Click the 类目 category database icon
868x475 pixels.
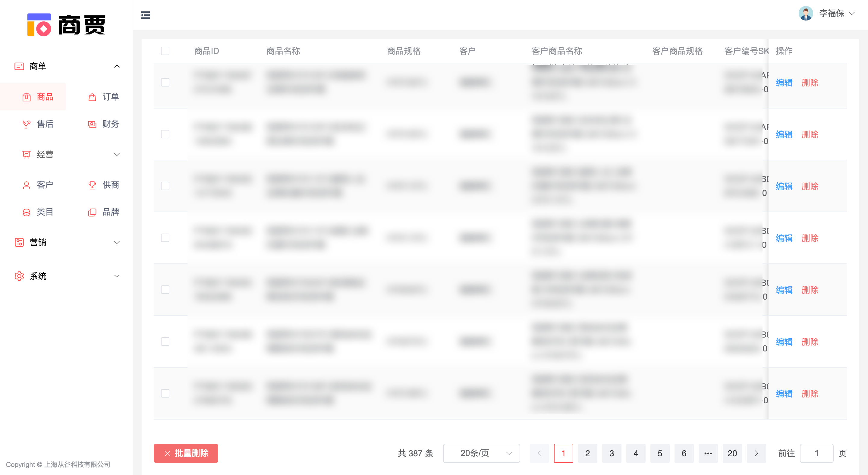[26, 212]
